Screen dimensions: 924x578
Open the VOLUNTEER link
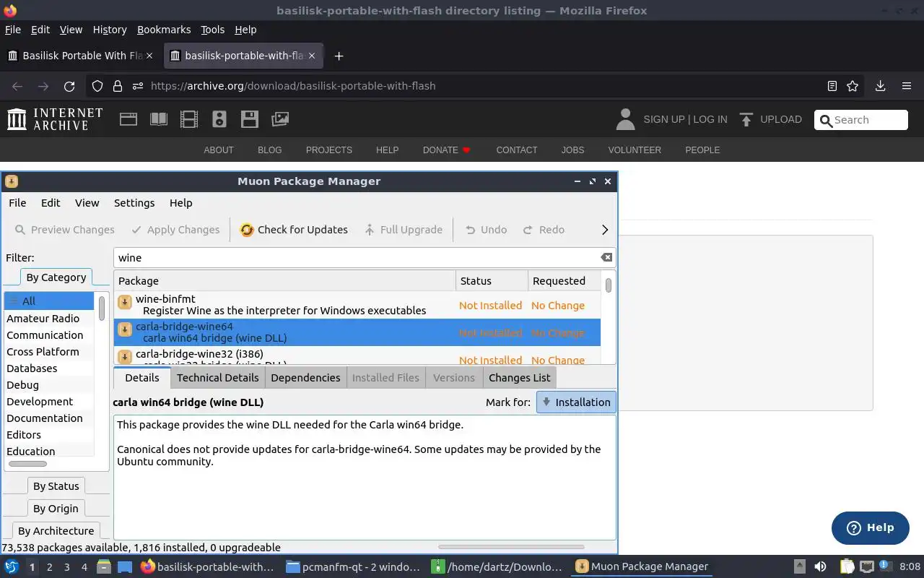(635, 150)
